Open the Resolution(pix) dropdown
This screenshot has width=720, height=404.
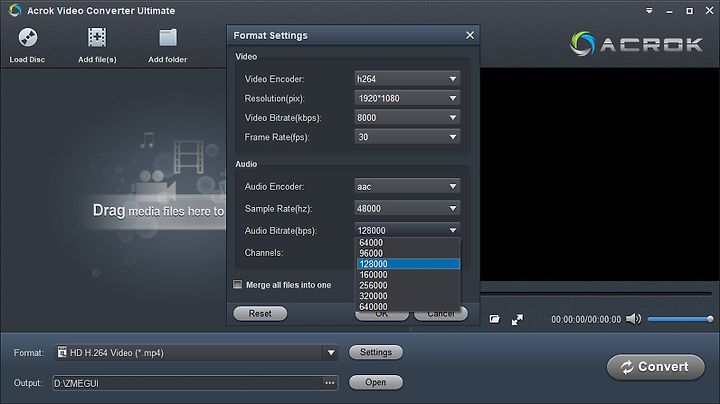pyautogui.click(x=407, y=98)
